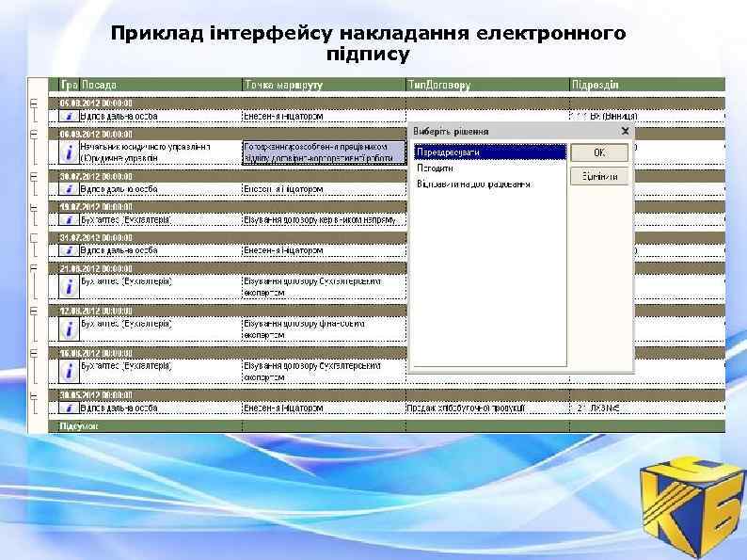
Task: Select the 21.08.2012 00:00:00 group header
Action: 228,268
